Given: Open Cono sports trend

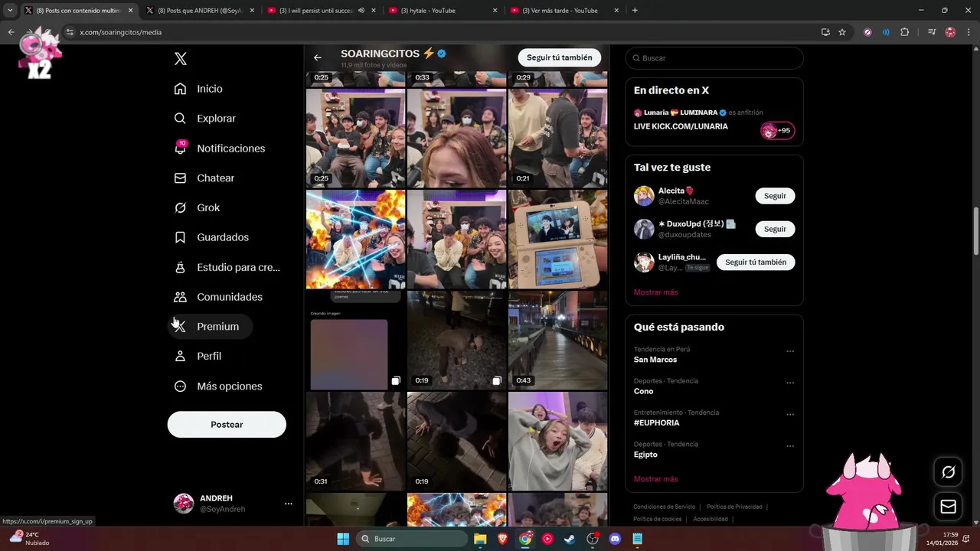Looking at the screenshot, I should 643,391.
